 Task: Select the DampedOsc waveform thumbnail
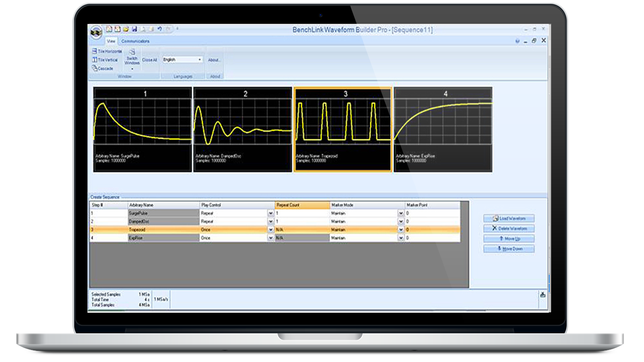click(242, 130)
